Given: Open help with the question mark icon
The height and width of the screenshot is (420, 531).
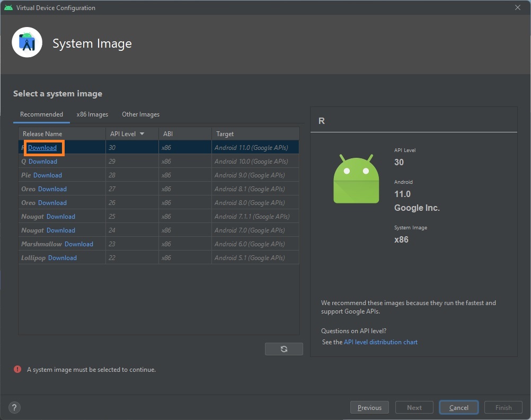Looking at the screenshot, I should (14, 407).
